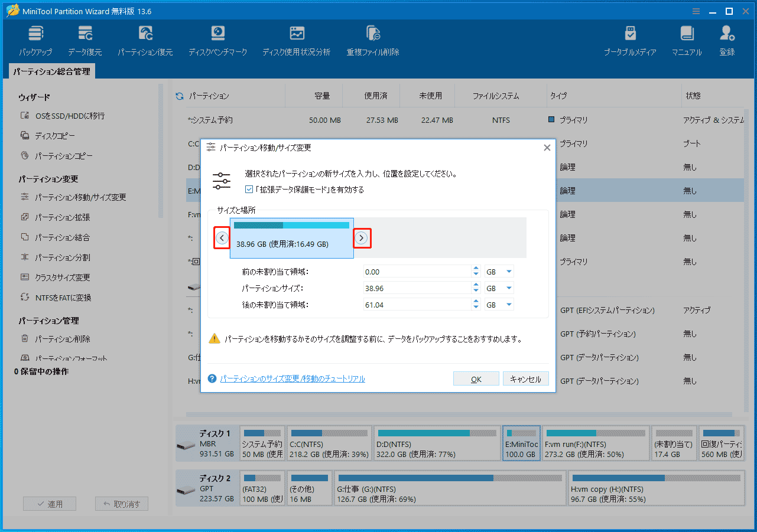Click the パーティションサイズ input field
Screen dimensions: 757x532
417,288
